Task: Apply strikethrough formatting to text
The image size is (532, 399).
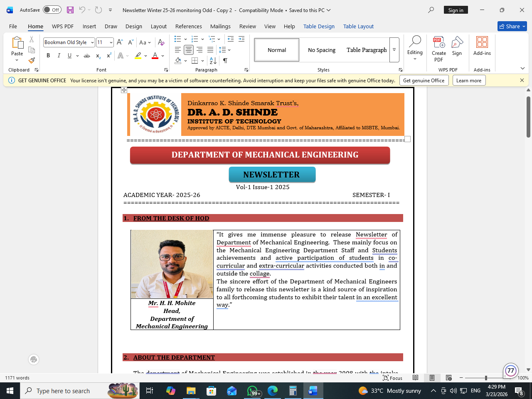Action: 86,56
